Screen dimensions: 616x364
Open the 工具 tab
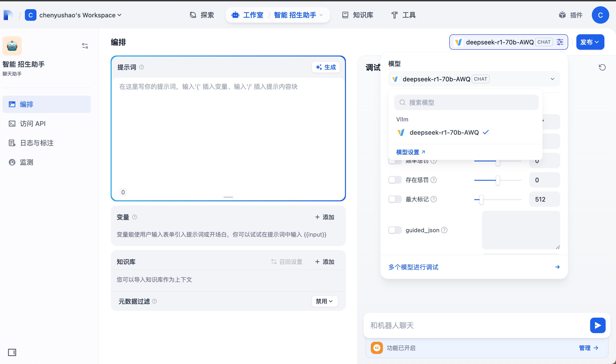click(x=403, y=15)
